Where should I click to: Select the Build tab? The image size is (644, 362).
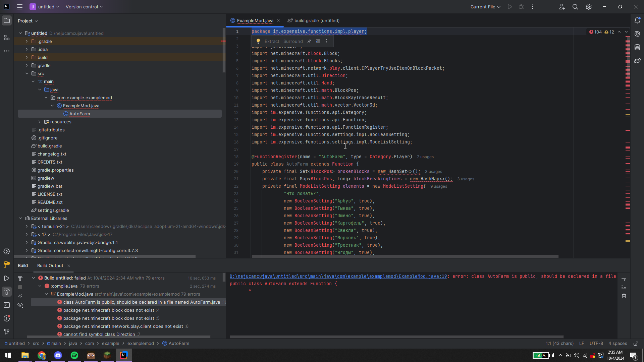pos(23,265)
